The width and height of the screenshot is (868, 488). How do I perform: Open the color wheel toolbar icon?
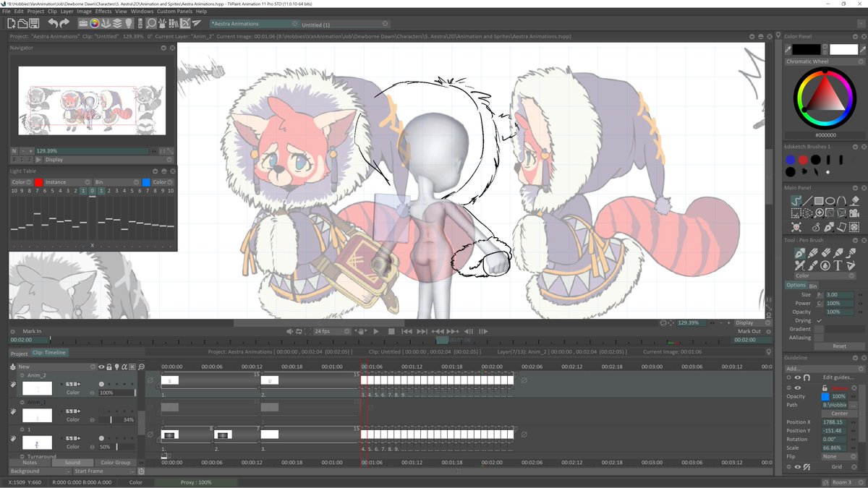click(95, 24)
